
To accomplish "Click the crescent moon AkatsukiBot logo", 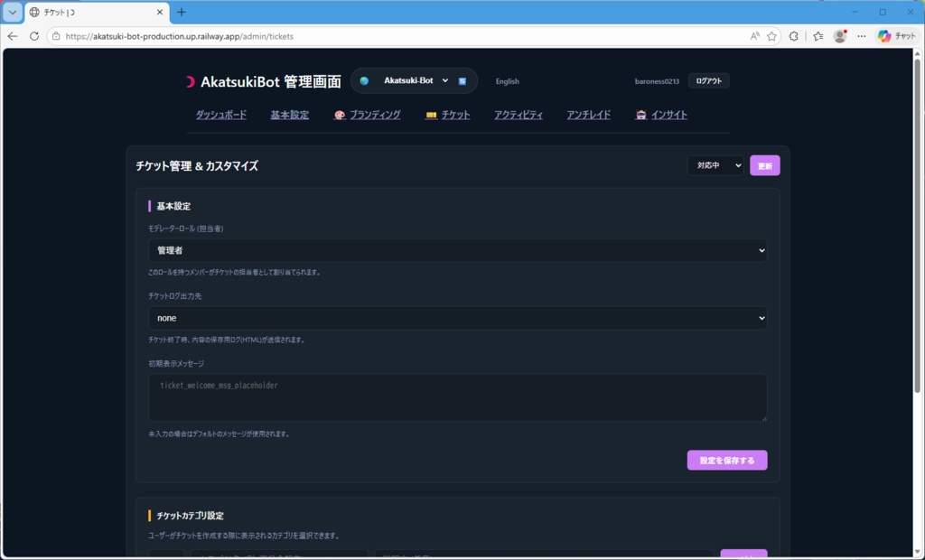I will (x=190, y=80).
